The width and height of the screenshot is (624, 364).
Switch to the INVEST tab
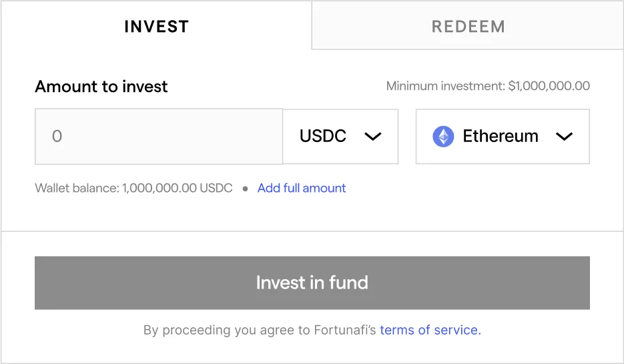point(156,27)
